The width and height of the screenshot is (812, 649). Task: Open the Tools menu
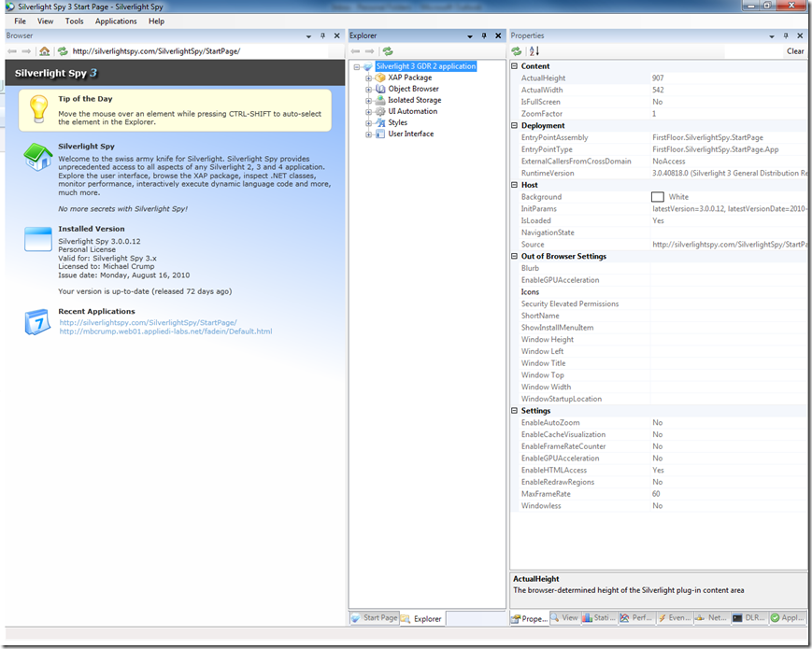74,21
